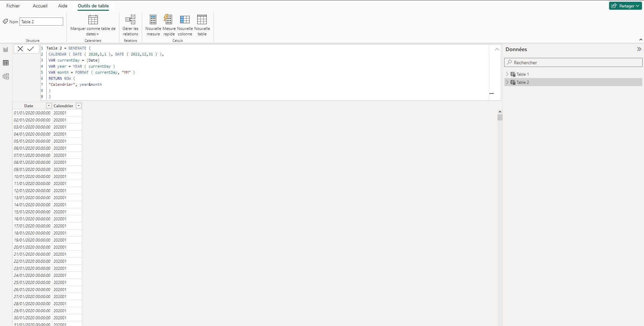
Task: Open the Calendrier column filter dropdown
Action: [79, 106]
